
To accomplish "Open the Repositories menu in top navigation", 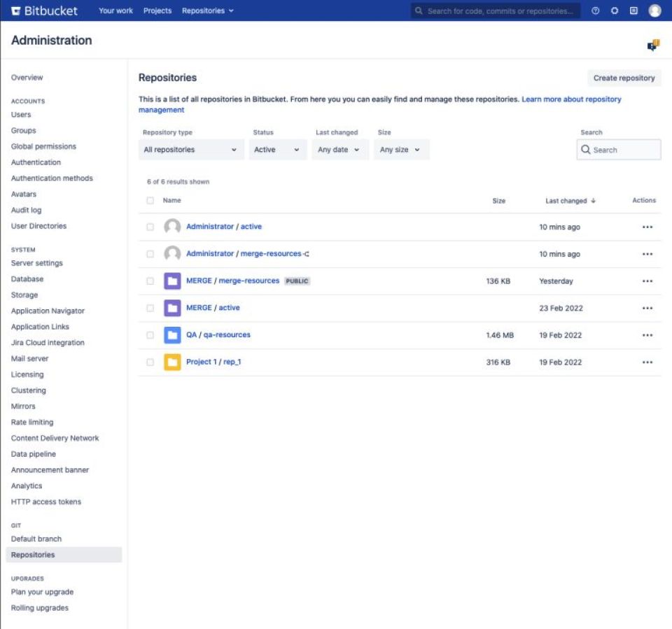I will (207, 10).
